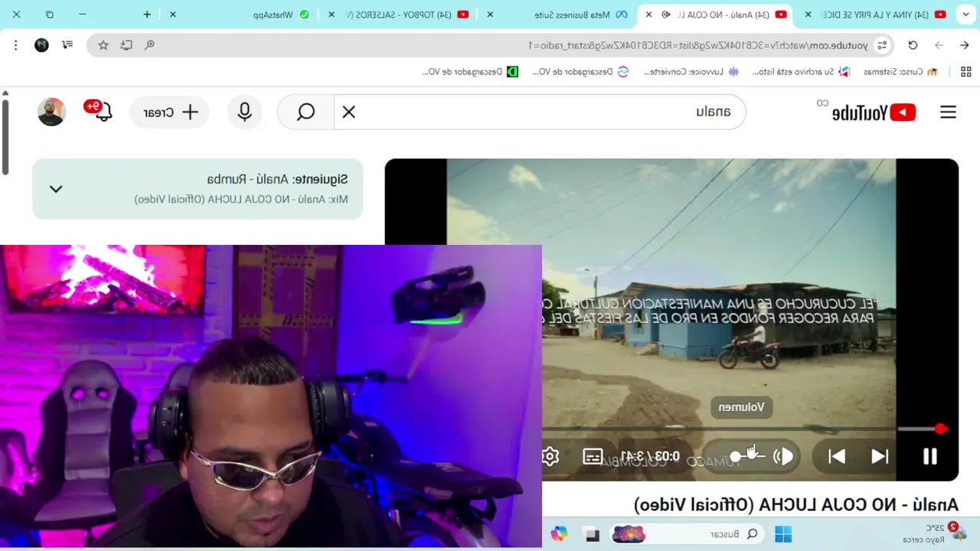Toggle subtitles in the video player
980x551 pixels.
click(x=593, y=457)
